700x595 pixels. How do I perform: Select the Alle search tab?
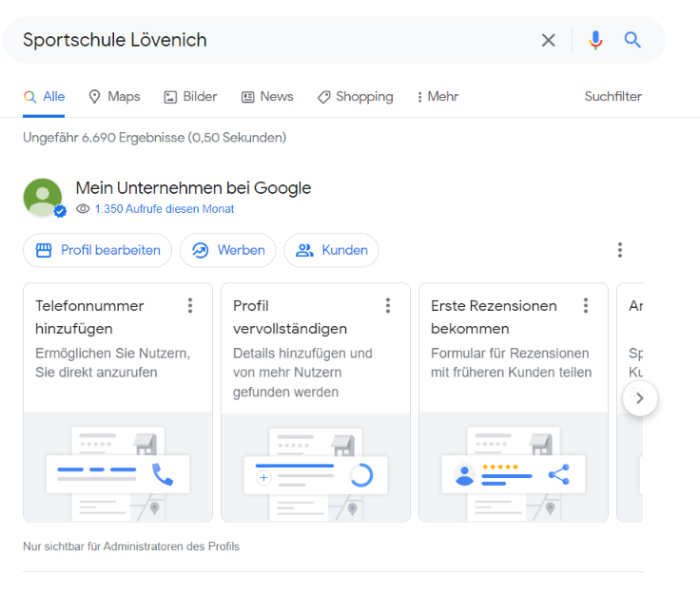(x=44, y=96)
